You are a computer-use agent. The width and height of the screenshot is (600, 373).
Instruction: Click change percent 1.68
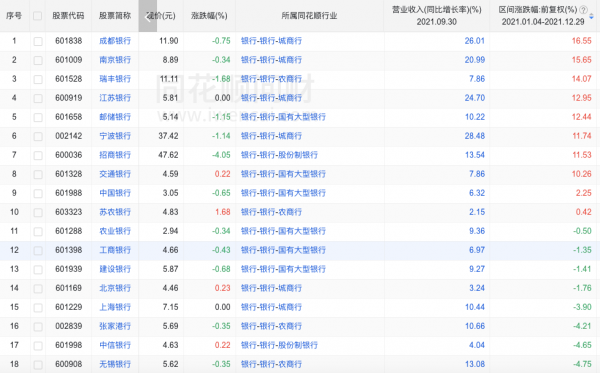(x=223, y=212)
